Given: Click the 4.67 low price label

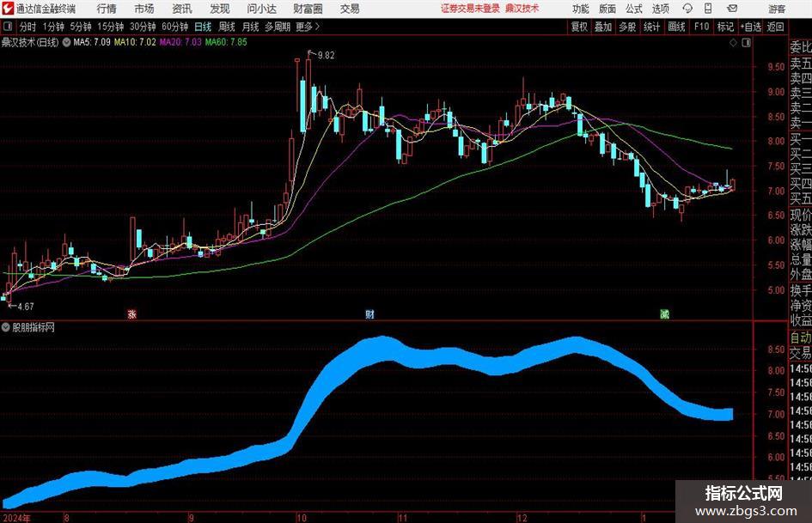Looking at the screenshot, I should click(x=26, y=307).
